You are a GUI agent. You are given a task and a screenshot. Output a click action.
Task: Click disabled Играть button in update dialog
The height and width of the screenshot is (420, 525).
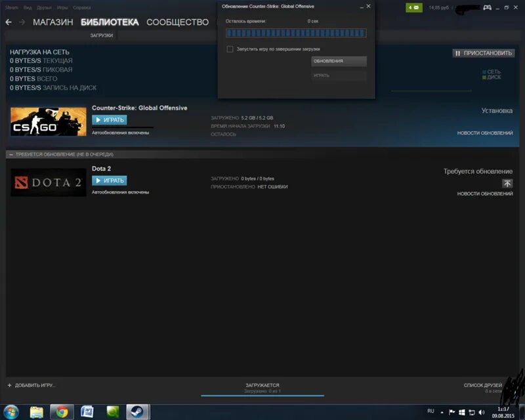point(339,75)
